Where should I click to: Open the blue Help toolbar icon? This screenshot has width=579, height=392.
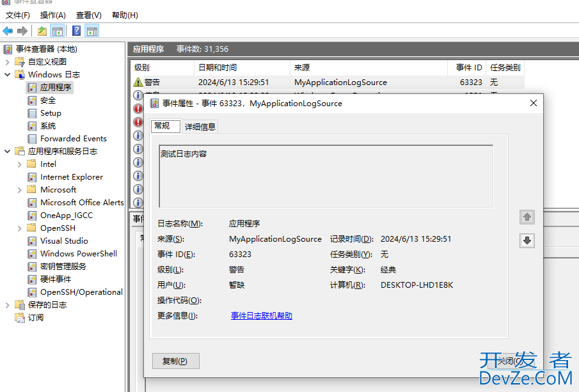pyautogui.click(x=76, y=31)
